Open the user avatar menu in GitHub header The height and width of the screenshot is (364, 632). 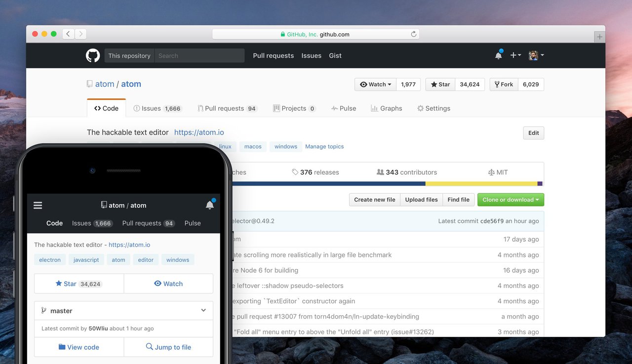pos(536,55)
